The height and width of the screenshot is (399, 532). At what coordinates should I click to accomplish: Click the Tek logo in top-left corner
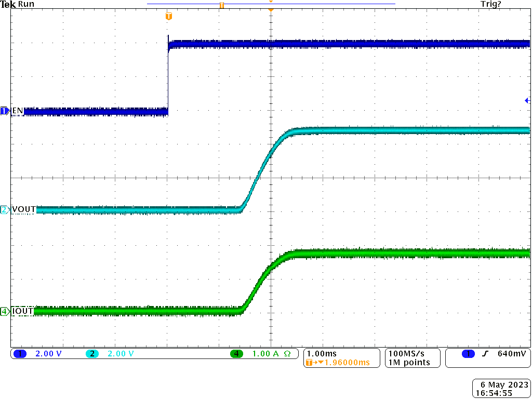tap(9, 4)
